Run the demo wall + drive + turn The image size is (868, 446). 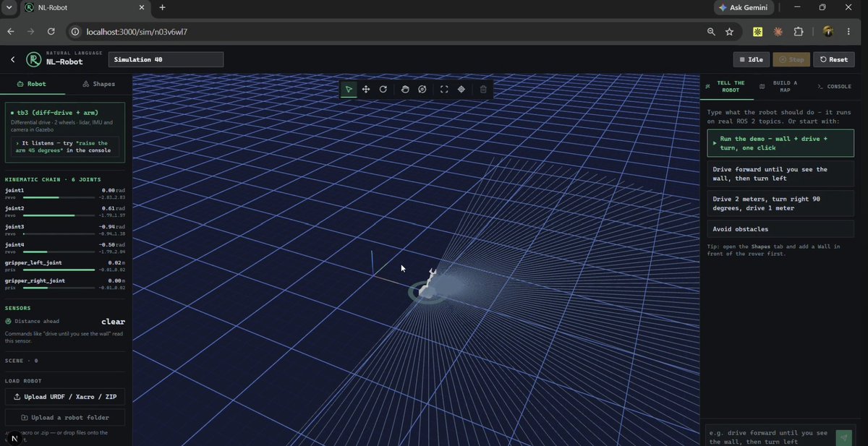tap(780, 142)
